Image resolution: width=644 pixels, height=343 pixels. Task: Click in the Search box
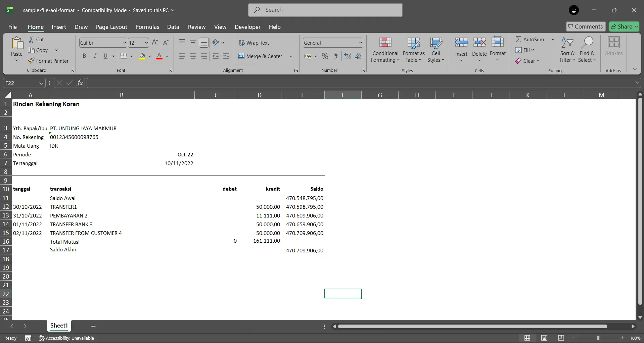pyautogui.click(x=325, y=10)
